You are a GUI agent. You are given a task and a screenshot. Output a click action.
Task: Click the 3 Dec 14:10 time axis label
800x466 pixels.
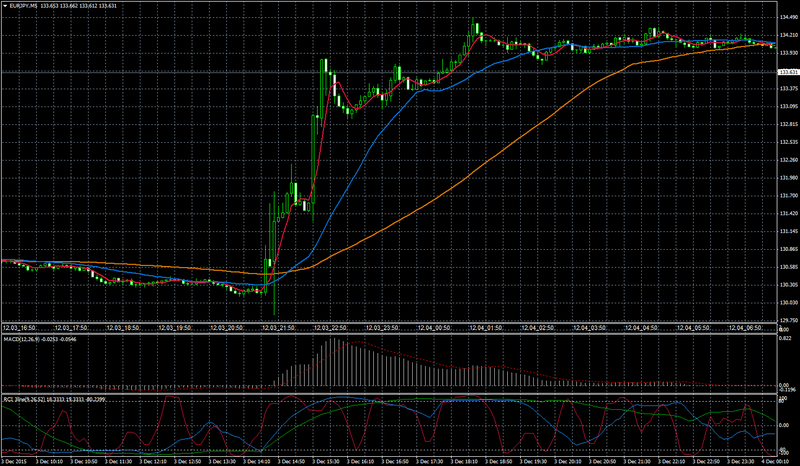click(257, 461)
